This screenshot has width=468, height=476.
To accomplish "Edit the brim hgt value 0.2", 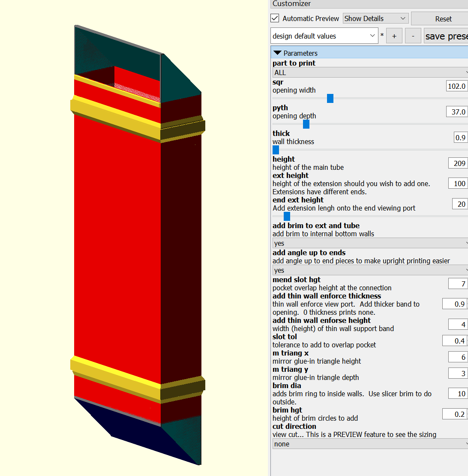I will click(456, 414).
